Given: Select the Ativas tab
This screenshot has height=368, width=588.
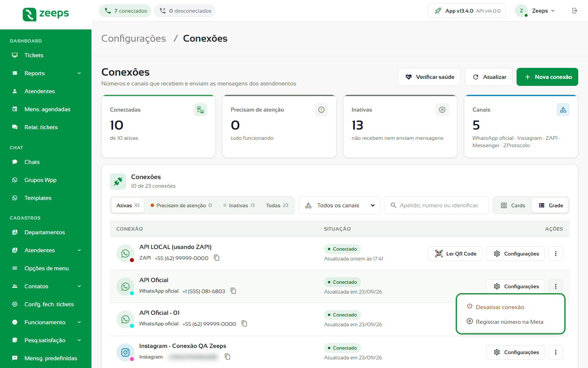Looking at the screenshot, I should [128, 205].
